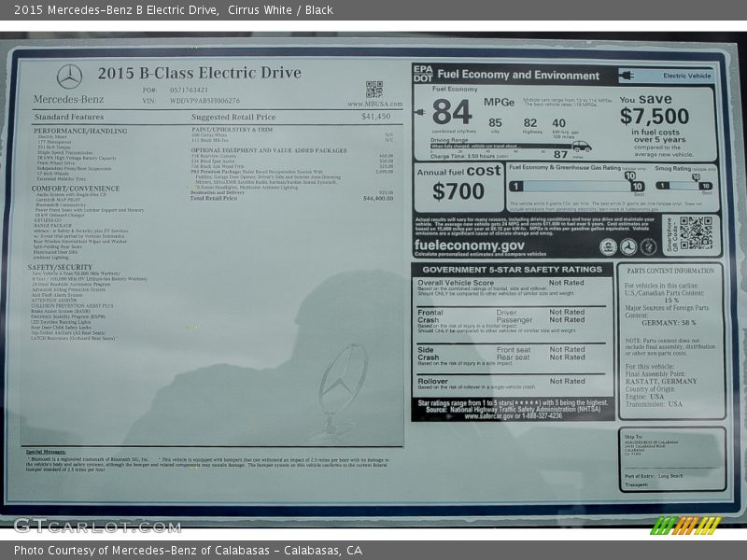Click the QR code above www.MBUSA.com

pos(374,90)
